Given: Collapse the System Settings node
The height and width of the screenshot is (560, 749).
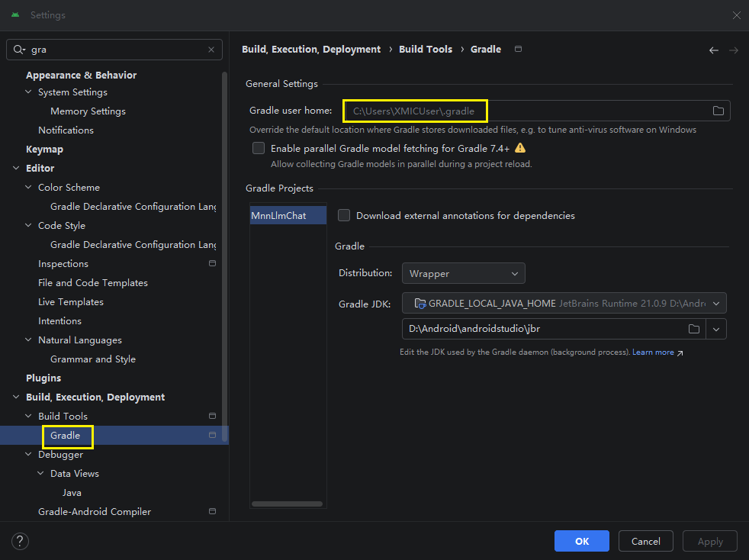Looking at the screenshot, I should tap(29, 92).
